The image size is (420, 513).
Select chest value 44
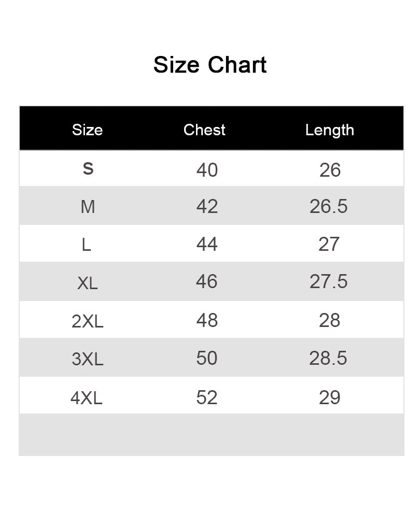tap(207, 244)
